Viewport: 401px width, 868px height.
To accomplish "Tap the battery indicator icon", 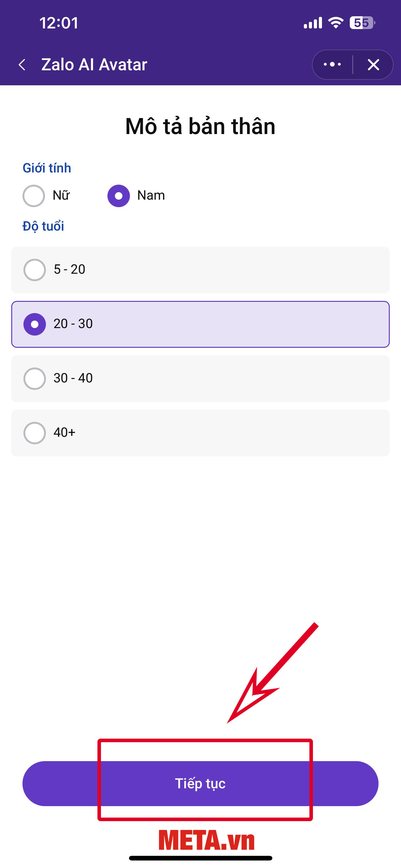I will click(362, 23).
